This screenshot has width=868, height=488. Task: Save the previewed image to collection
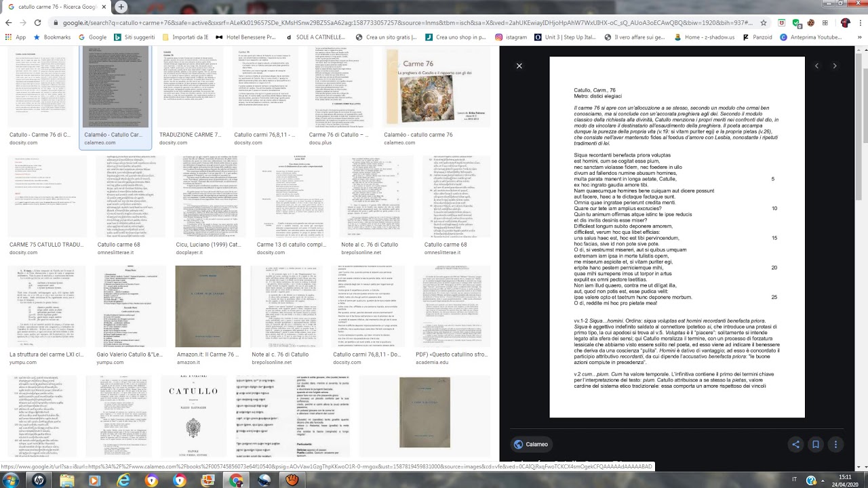pos(816,445)
